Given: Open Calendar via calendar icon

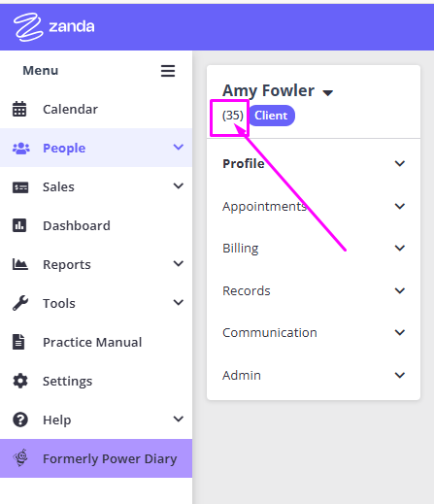Looking at the screenshot, I should pos(19,109).
